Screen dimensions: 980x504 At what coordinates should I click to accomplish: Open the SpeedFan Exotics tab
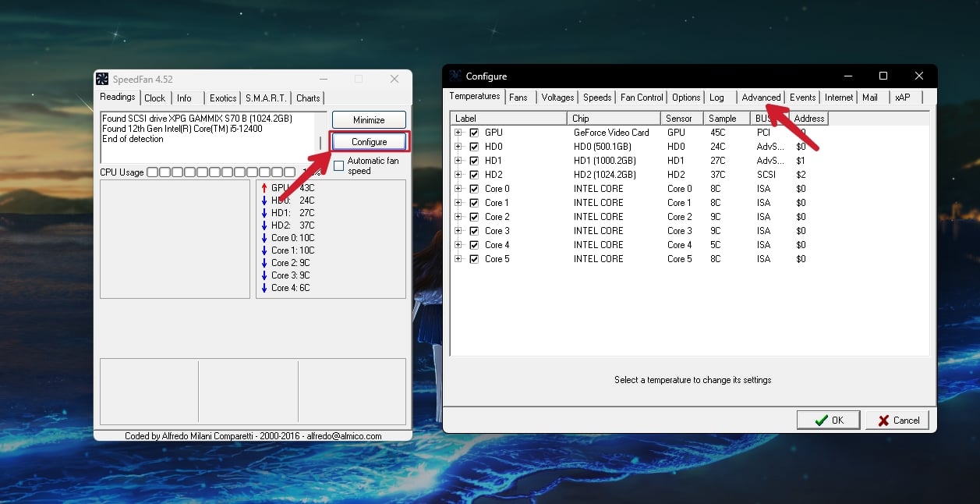(x=223, y=98)
